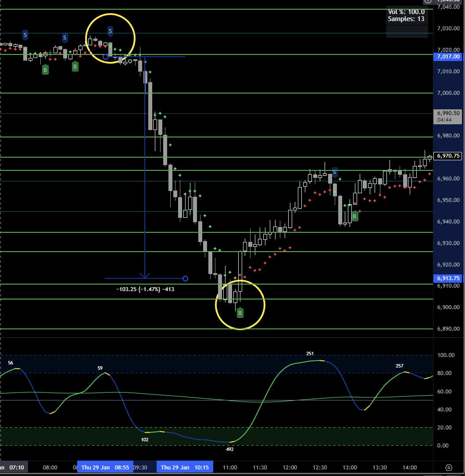The width and height of the screenshot is (465, 476).
Task: Open chart settings gear icon
Action: point(449,468)
